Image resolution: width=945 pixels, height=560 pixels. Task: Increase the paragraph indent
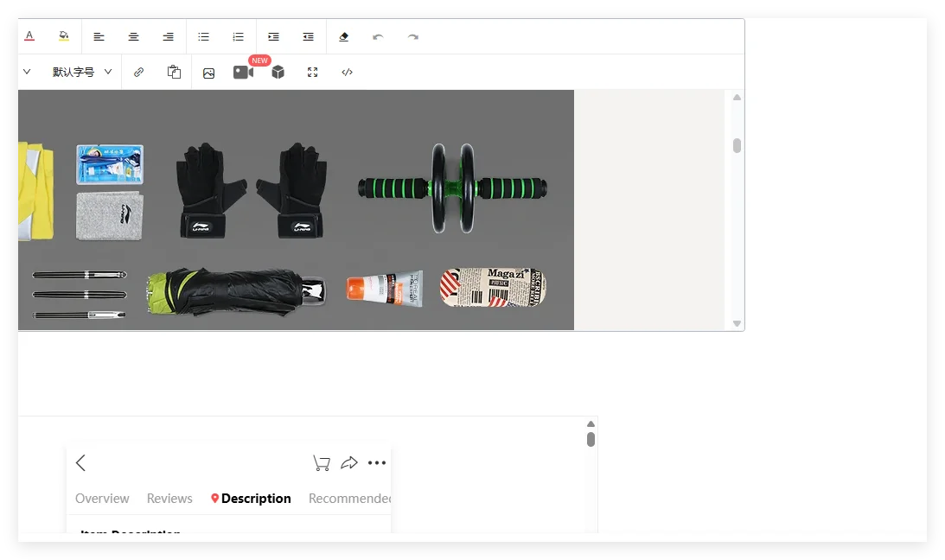pyautogui.click(x=273, y=36)
